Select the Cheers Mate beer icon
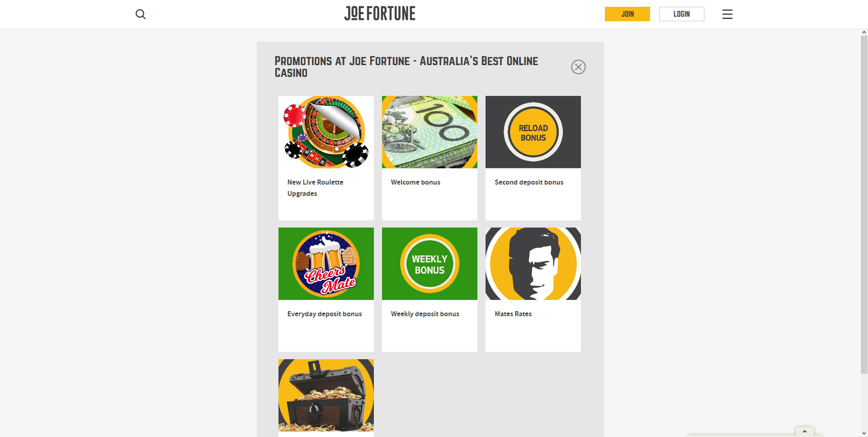The image size is (868, 437). point(326,264)
